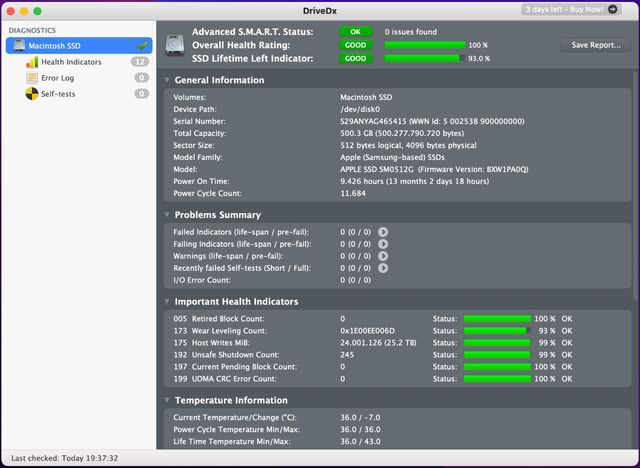This screenshot has width=640, height=468.
Task: Click the Error Log notepad icon
Action: click(32, 78)
